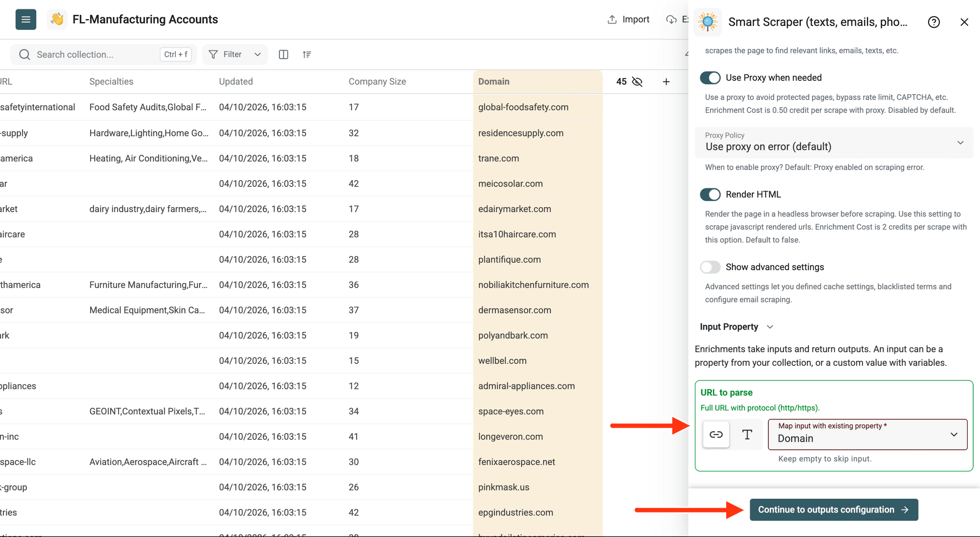Toggle Use Proxy when needed switch

pyautogui.click(x=710, y=78)
